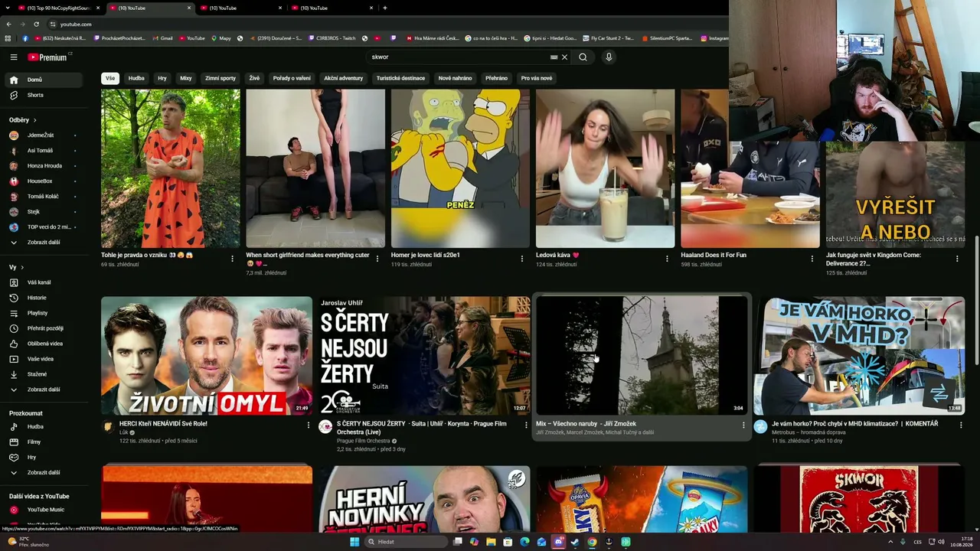This screenshot has width=980, height=551.
Task: Select the Mixy filter chip
Action: 186,78
